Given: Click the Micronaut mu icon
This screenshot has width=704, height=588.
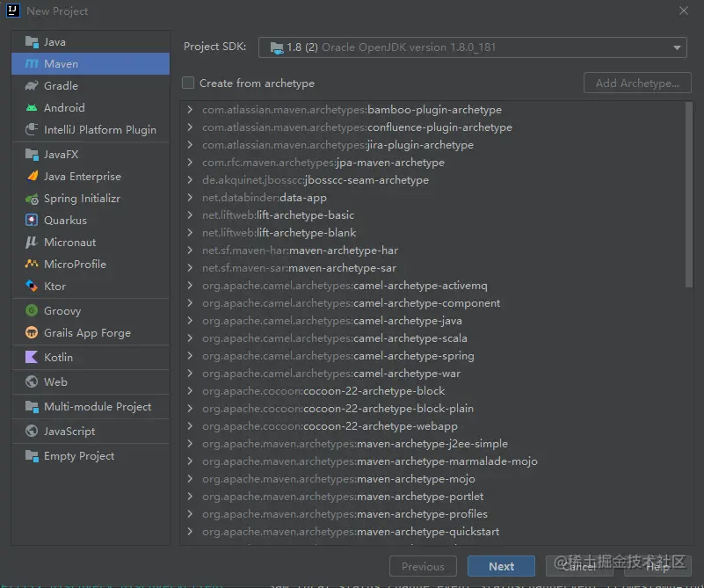Looking at the screenshot, I should click(x=32, y=243).
